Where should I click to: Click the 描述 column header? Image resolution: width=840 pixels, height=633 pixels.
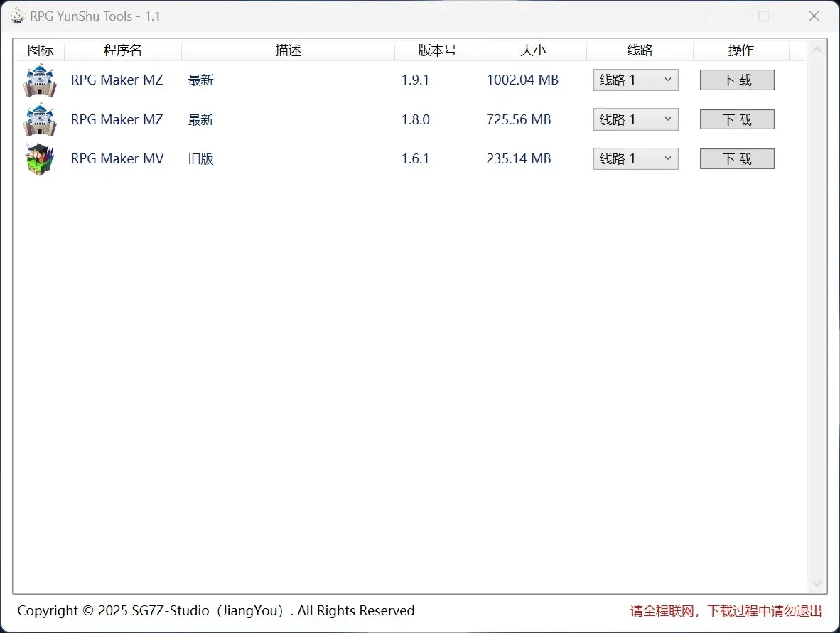[x=289, y=50]
